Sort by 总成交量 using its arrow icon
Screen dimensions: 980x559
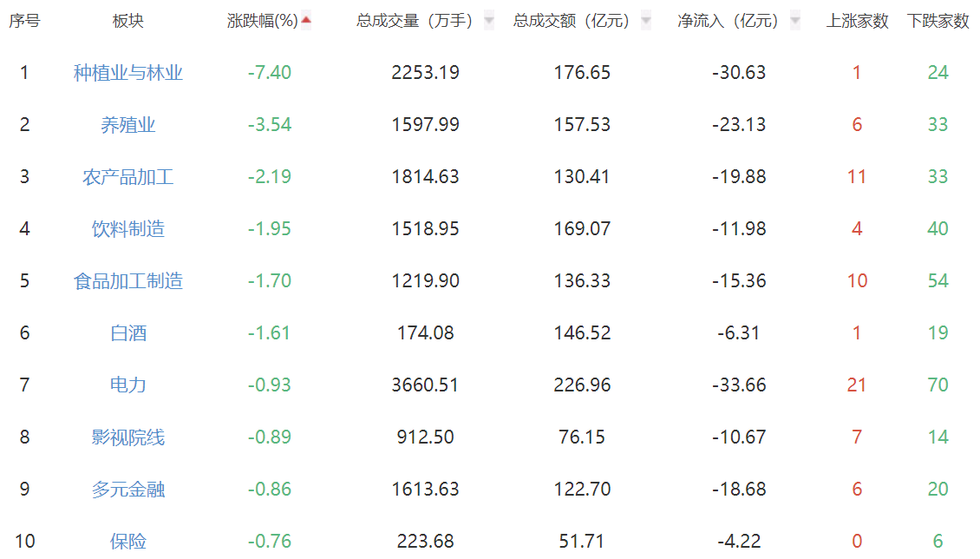pos(489,21)
